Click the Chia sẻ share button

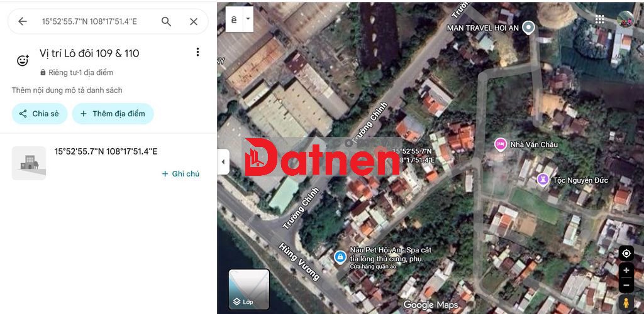[x=40, y=114]
